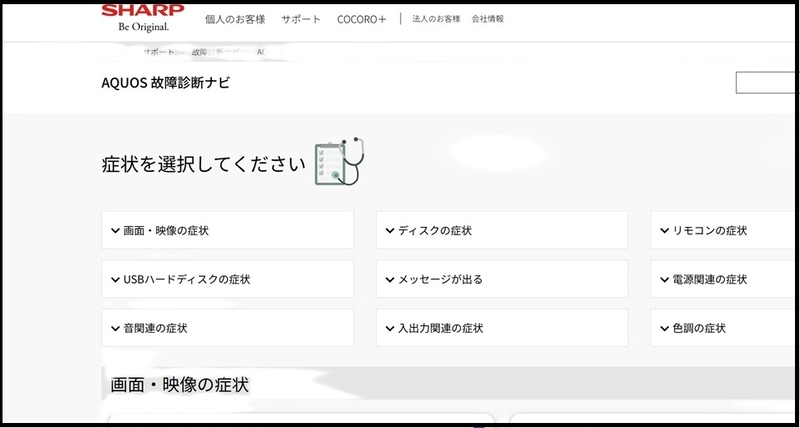Click the clipboard and stethoscope illustration
Viewport: 800px width, 428px height.
tap(340, 161)
